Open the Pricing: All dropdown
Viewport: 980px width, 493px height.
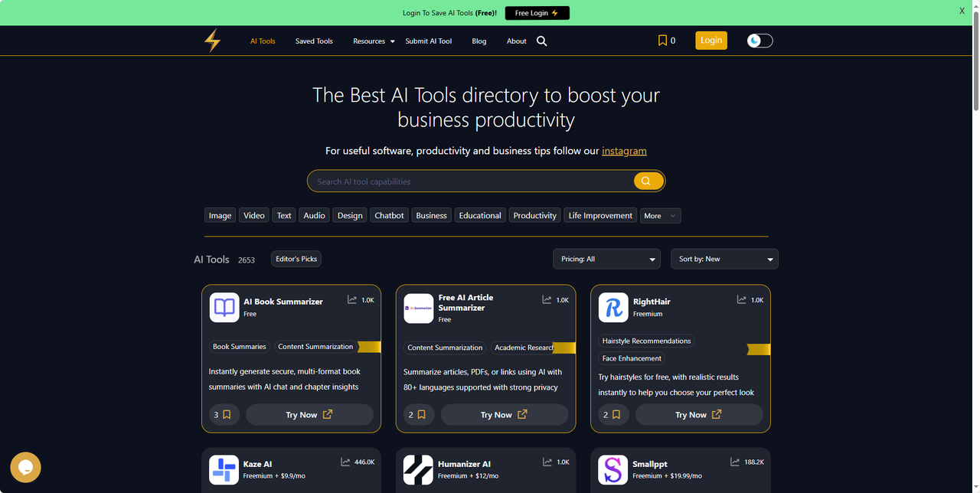pyautogui.click(x=607, y=259)
